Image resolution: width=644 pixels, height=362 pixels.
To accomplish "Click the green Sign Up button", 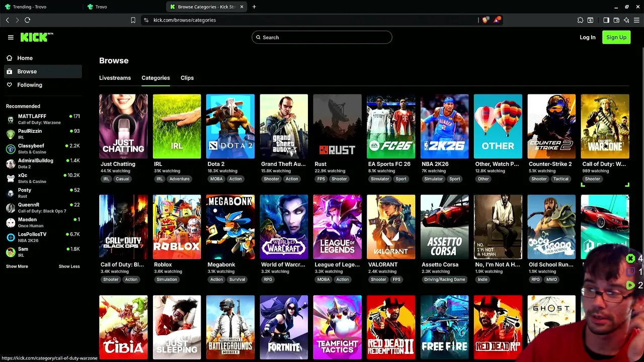I will tap(616, 37).
